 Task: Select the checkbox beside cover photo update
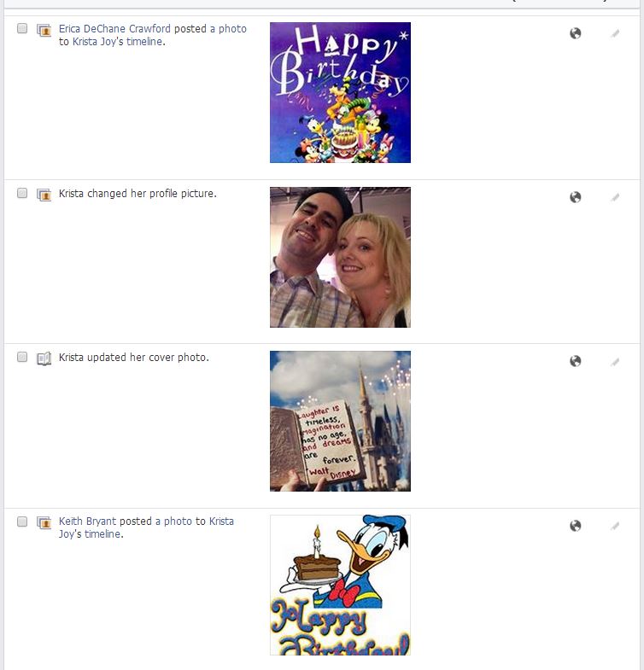coord(22,357)
